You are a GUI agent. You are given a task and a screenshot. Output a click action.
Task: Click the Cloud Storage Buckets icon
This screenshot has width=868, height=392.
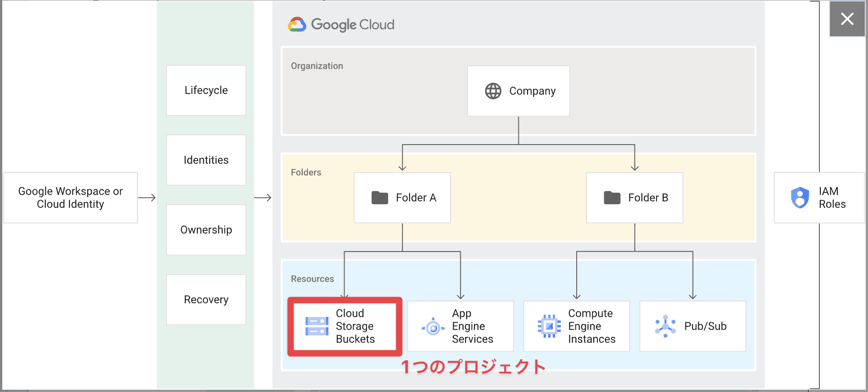[x=317, y=326]
